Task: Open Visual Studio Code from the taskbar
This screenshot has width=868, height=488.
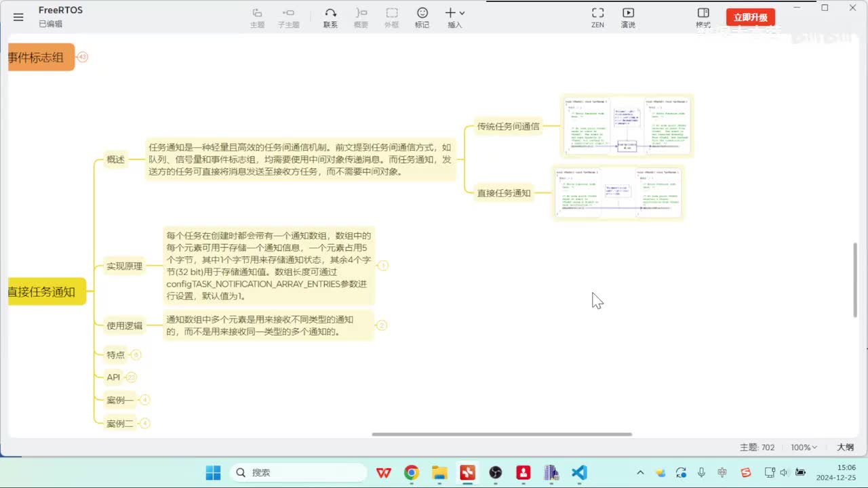Action: click(x=579, y=472)
